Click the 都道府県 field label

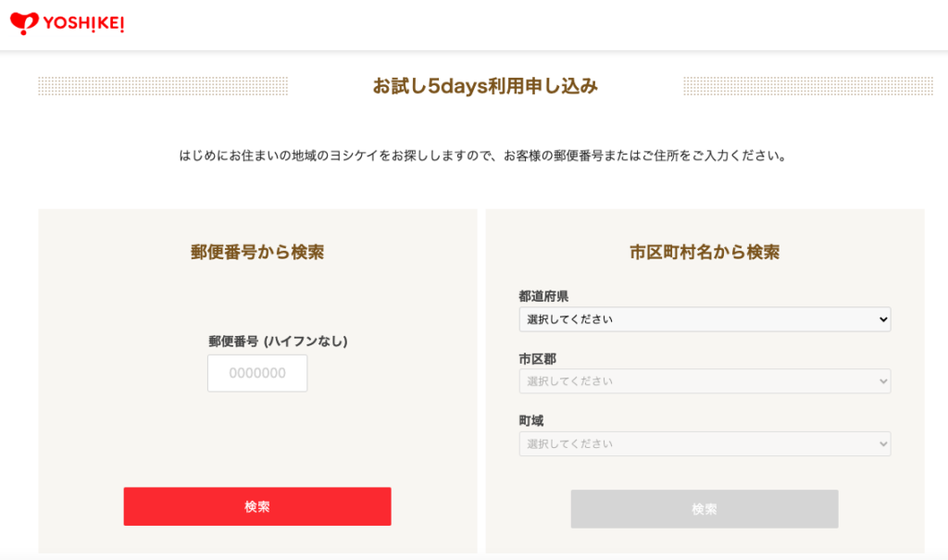click(x=543, y=296)
